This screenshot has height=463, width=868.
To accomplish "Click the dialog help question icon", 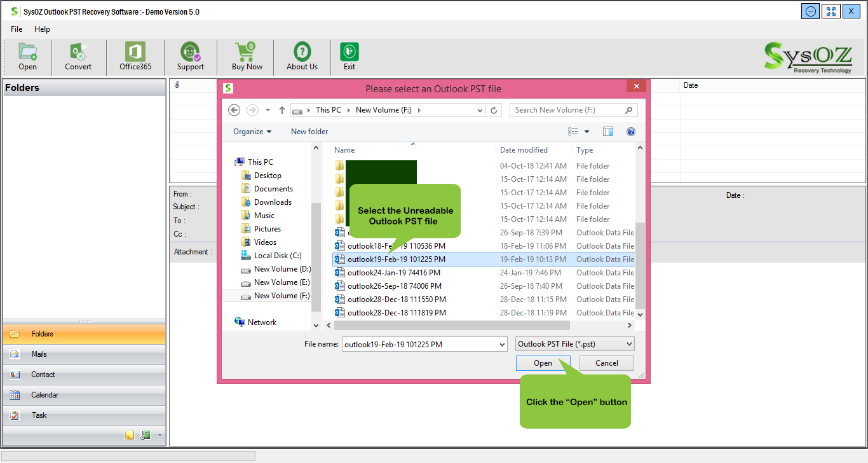I will (631, 132).
